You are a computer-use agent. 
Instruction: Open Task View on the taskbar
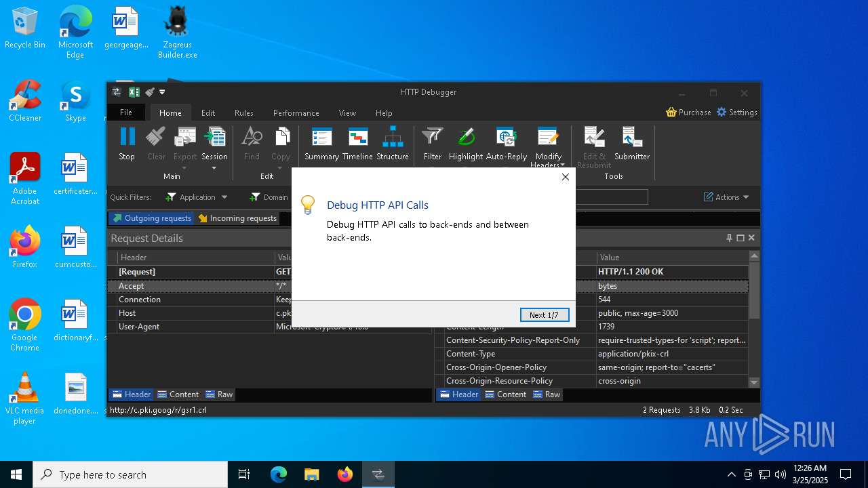(244, 474)
